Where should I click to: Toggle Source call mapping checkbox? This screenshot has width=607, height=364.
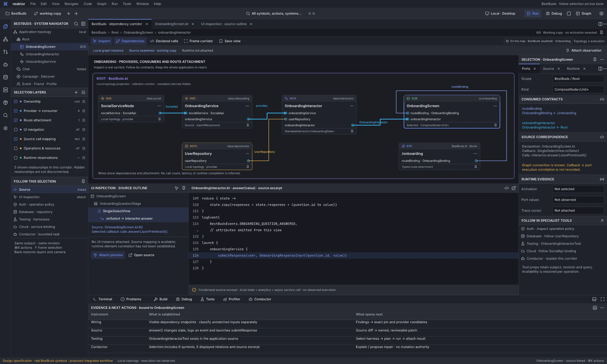16,139
